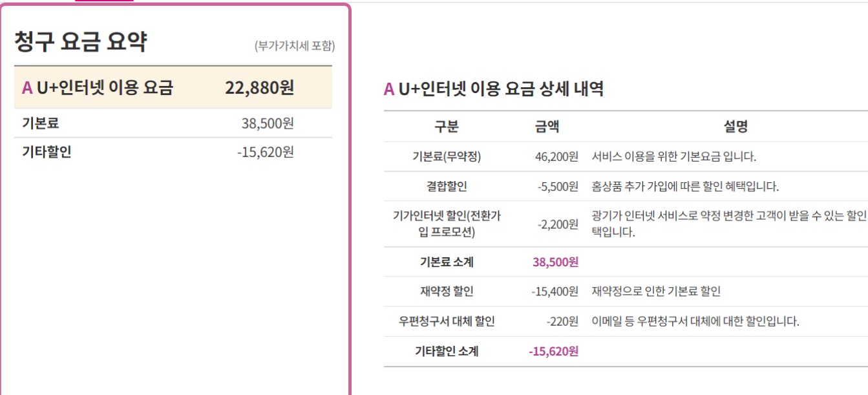Select the 기본료(무약정) row label
This screenshot has width=868, height=395.
pos(446,156)
